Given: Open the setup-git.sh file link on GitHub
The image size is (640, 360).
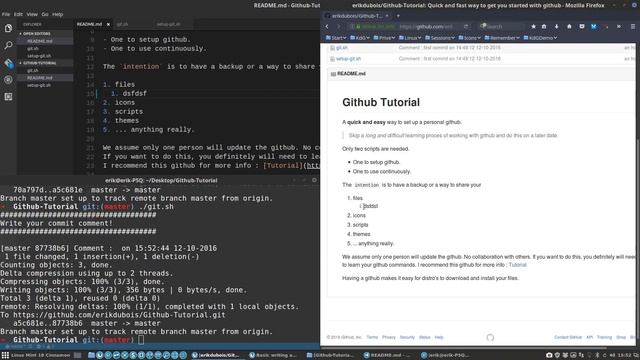Looking at the screenshot, I should pos(348,59).
